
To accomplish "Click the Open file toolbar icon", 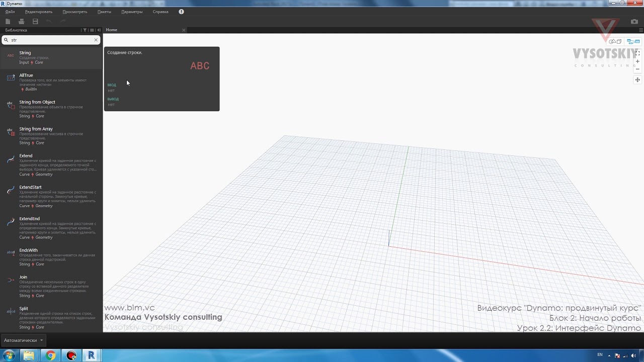I will 21,22.
